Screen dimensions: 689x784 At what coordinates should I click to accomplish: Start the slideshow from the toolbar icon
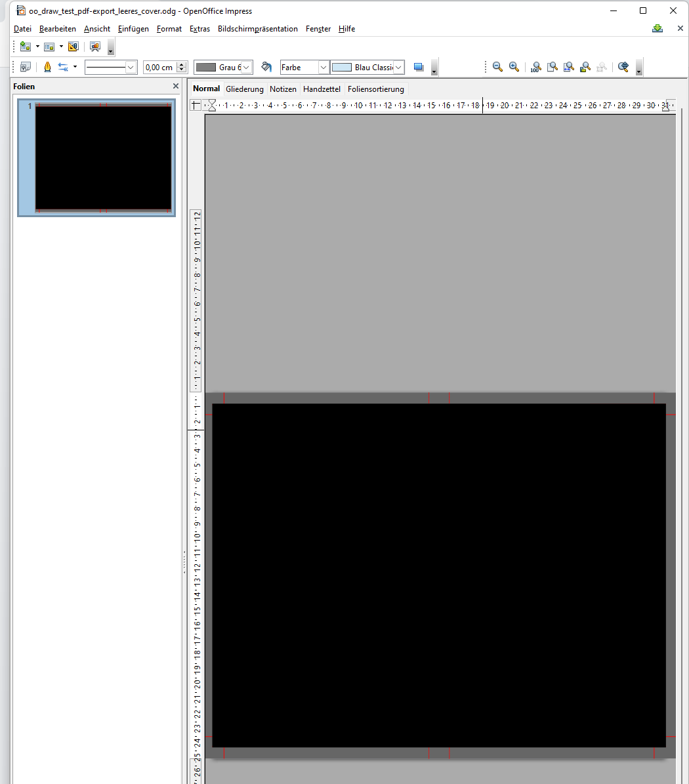(x=95, y=47)
